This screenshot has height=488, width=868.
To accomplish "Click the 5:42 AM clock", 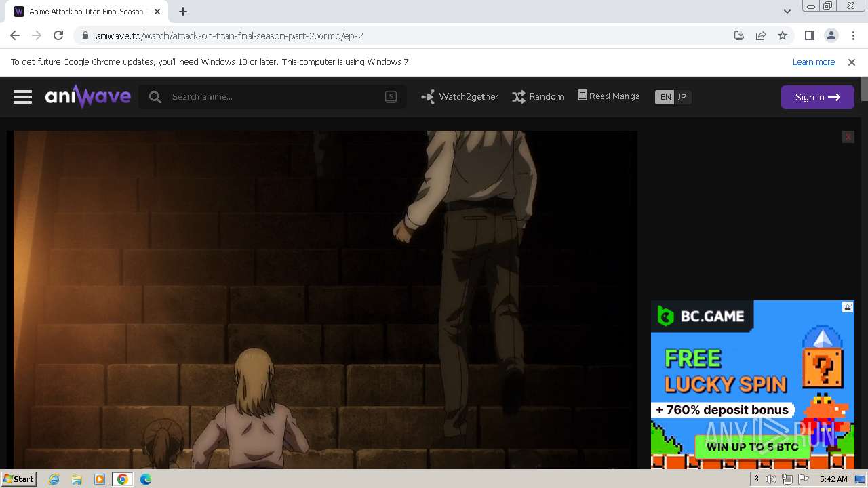I will coord(833,479).
